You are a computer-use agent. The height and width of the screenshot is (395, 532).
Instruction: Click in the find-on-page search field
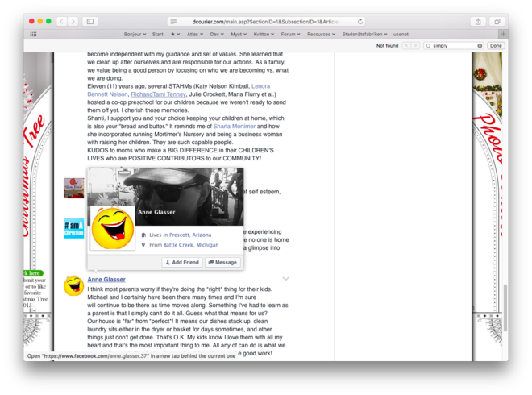[451, 46]
